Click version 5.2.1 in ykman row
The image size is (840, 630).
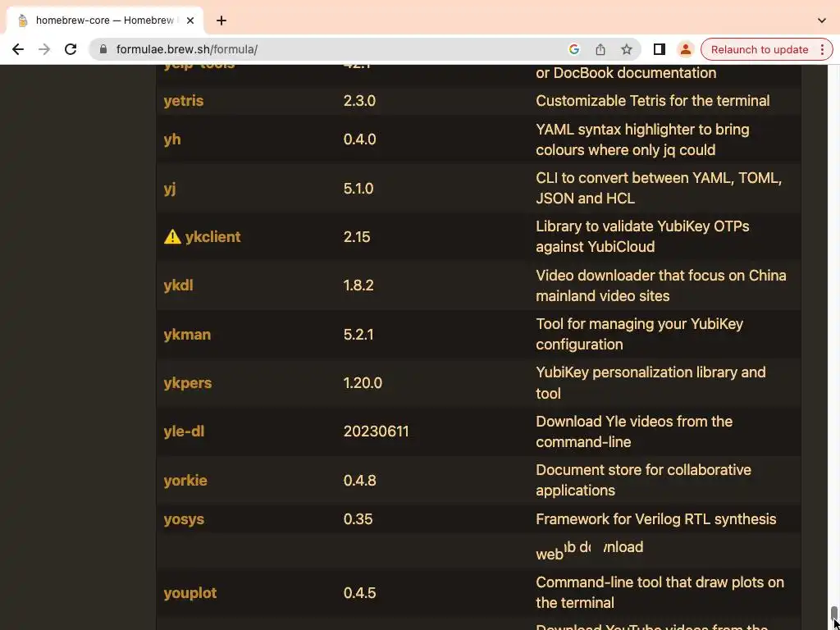pos(358,335)
